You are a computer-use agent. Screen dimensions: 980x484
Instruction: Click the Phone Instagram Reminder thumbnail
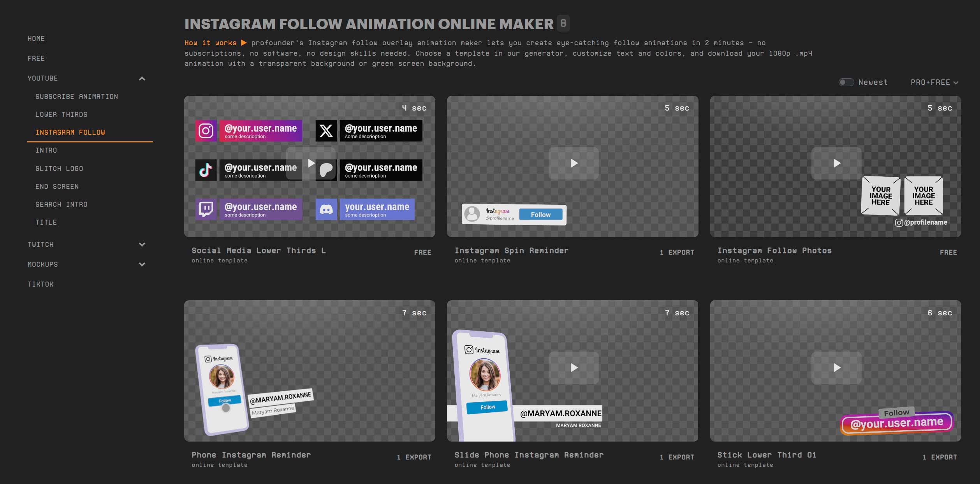pos(310,371)
